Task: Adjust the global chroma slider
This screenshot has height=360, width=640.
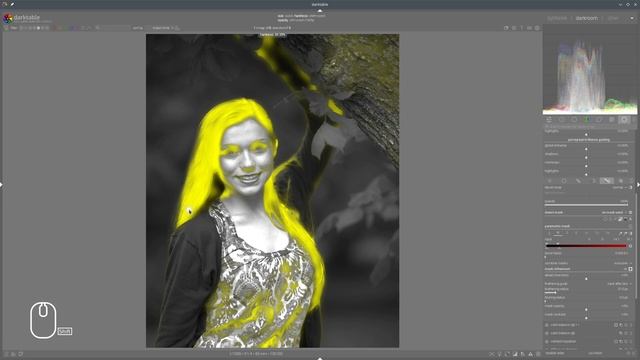Action: pyautogui.click(x=586, y=147)
